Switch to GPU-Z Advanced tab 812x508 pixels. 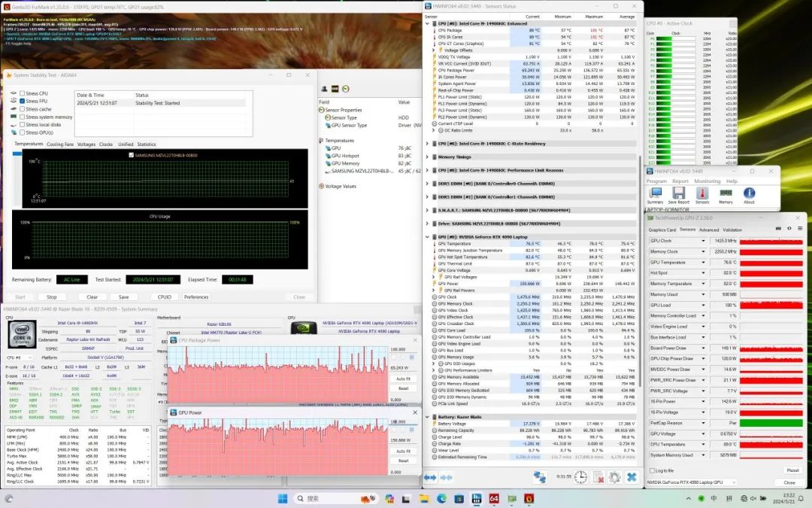709,230
